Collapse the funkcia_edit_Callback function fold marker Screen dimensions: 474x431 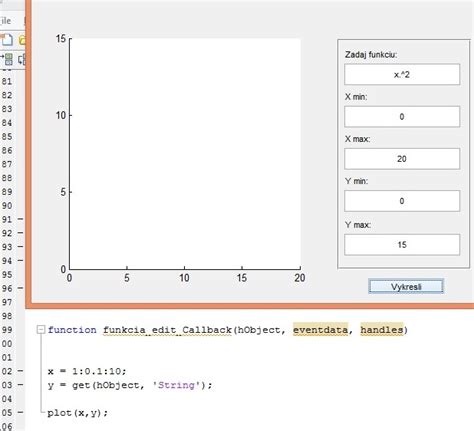click(x=41, y=330)
